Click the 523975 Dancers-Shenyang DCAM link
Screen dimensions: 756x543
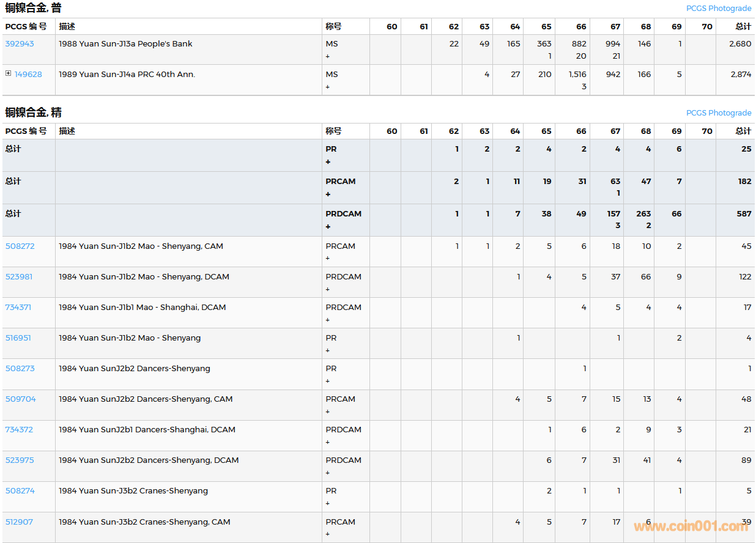pos(20,460)
